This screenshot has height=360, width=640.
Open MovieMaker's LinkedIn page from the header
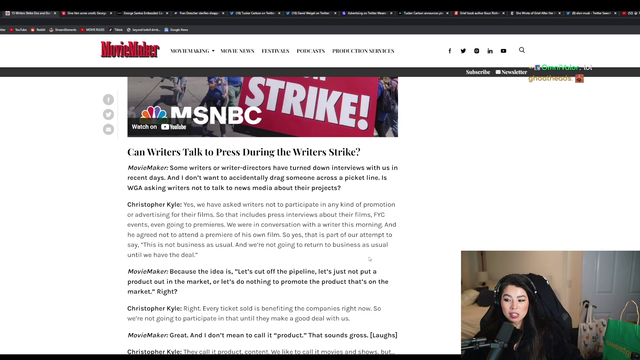(490, 51)
